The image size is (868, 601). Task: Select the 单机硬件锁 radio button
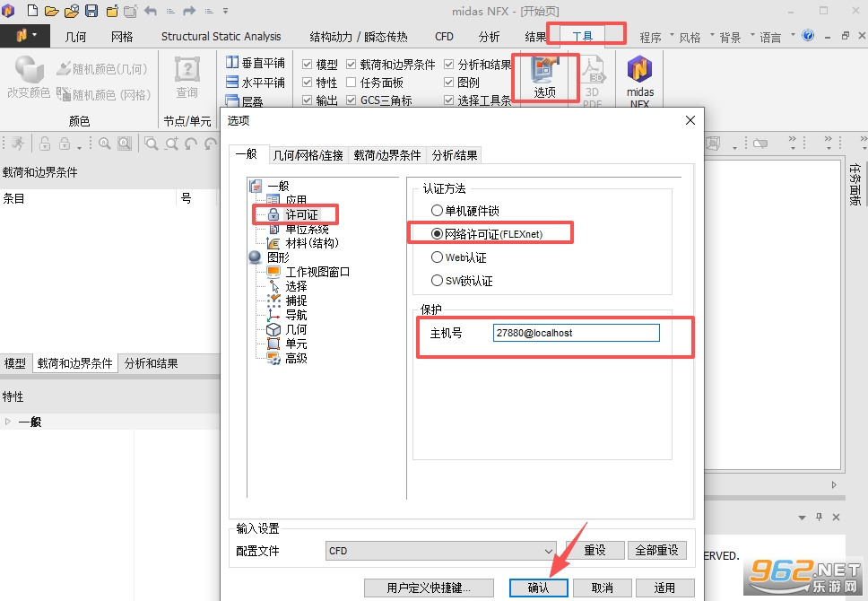pyautogui.click(x=437, y=211)
